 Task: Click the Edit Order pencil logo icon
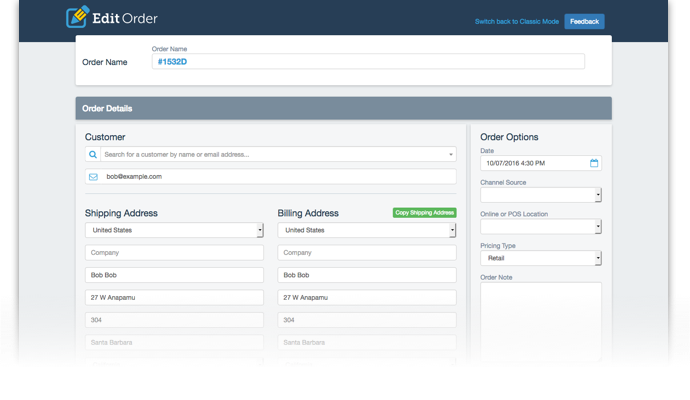pyautogui.click(x=77, y=17)
